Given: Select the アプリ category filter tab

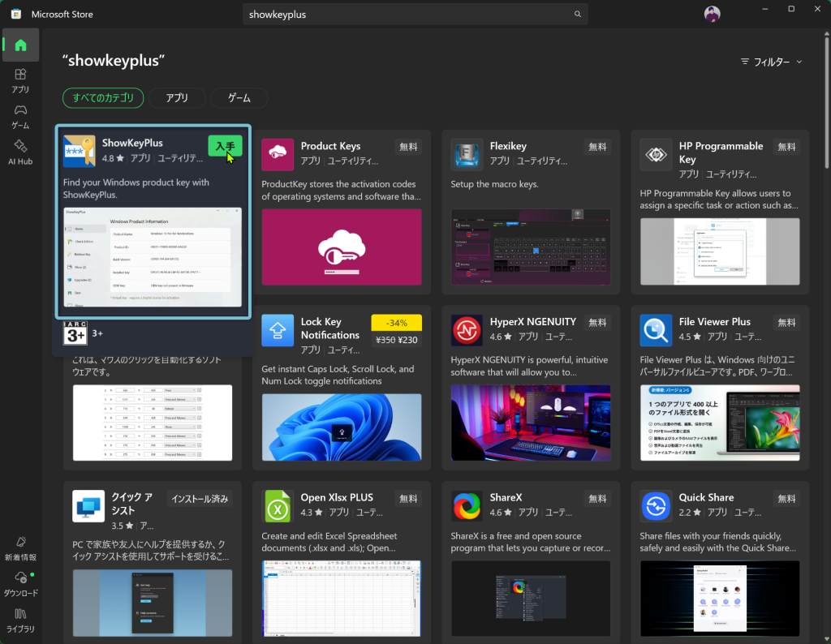Looking at the screenshot, I should point(177,98).
